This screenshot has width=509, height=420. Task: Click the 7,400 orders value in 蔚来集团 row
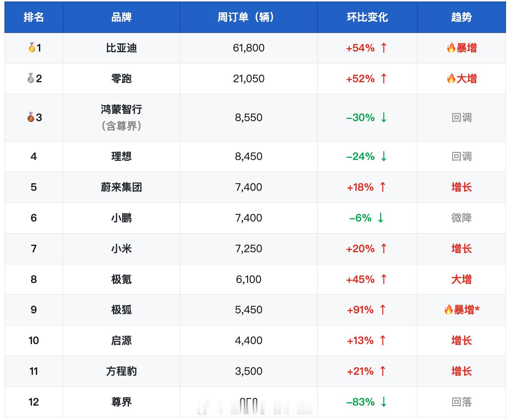249,187
